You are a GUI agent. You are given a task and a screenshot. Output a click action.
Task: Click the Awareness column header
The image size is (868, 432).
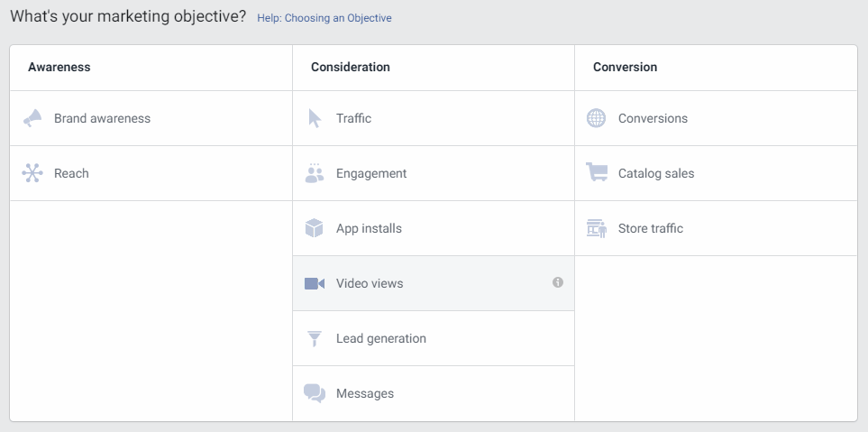[59, 67]
